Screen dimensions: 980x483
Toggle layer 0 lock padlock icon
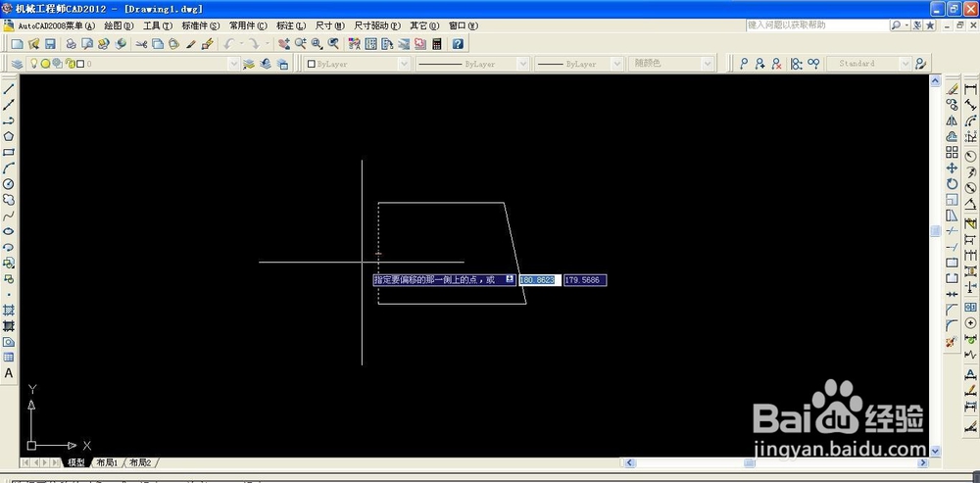click(71, 63)
